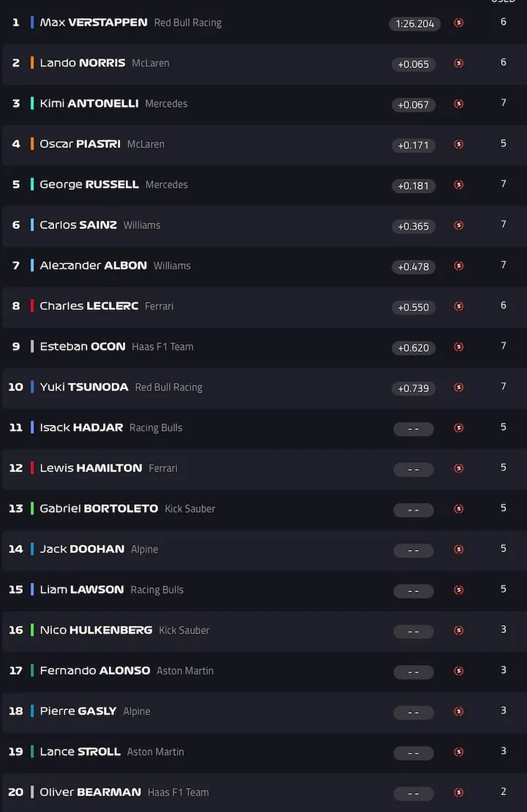The width and height of the screenshot is (527, 812).
Task: Click Hamilton's soft tyre compound icon
Action: (459, 468)
